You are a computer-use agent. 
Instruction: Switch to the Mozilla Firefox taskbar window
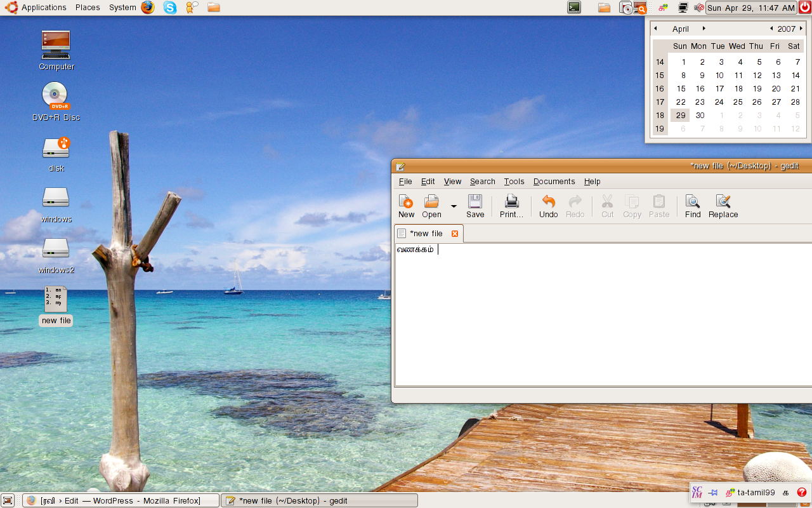point(121,500)
